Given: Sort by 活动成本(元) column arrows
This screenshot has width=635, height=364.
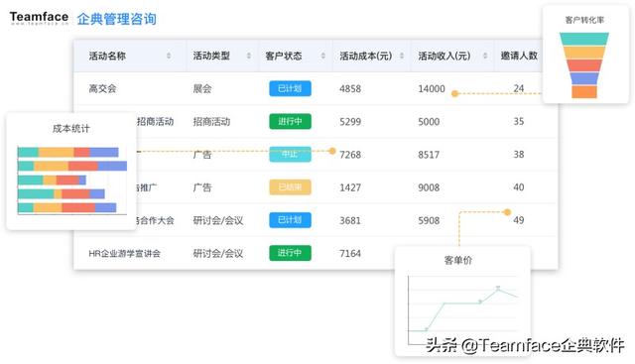Looking at the screenshot, I should (401, 56).
